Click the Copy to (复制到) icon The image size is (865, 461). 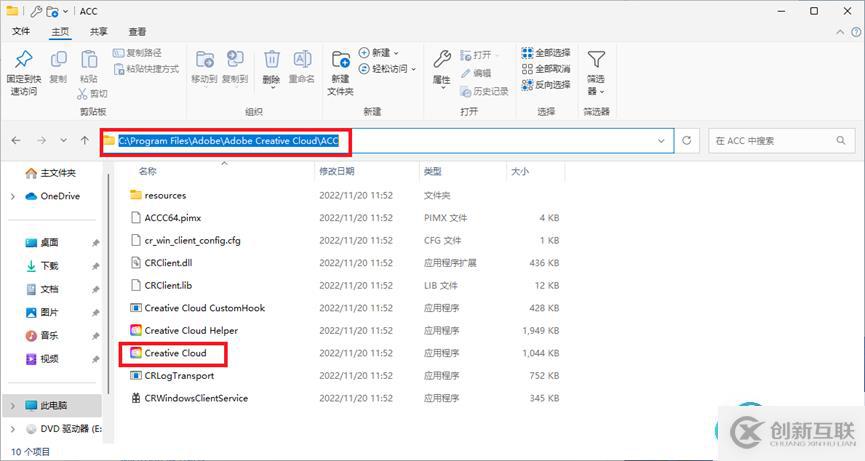click(236, 60)
